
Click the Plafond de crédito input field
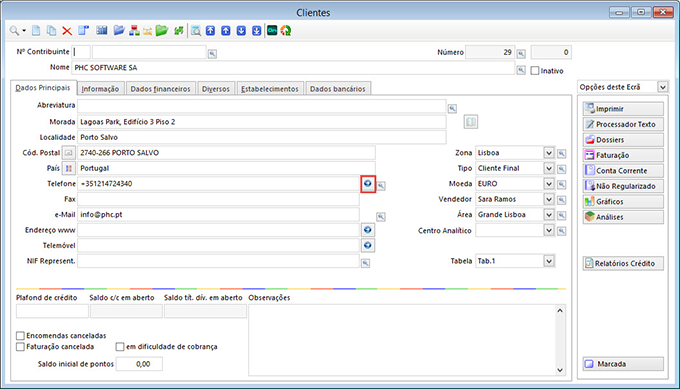pos(52,311)
